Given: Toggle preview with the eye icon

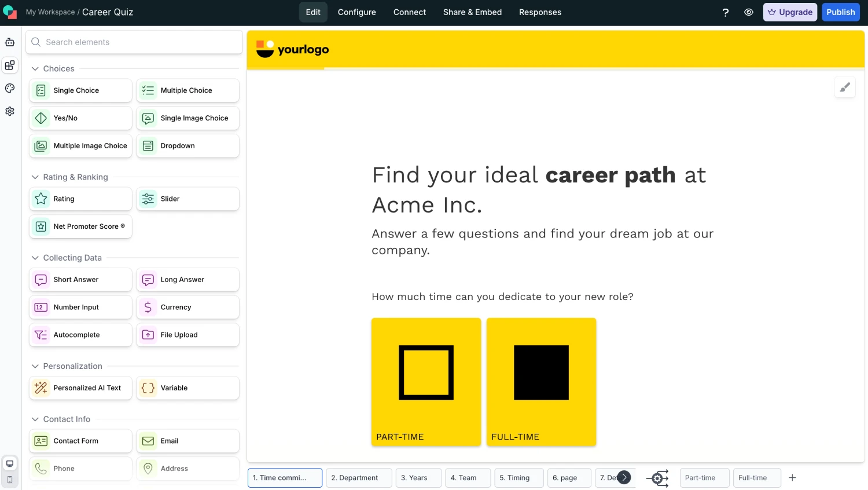Looking at the screenshot, I should pos(748,12).
